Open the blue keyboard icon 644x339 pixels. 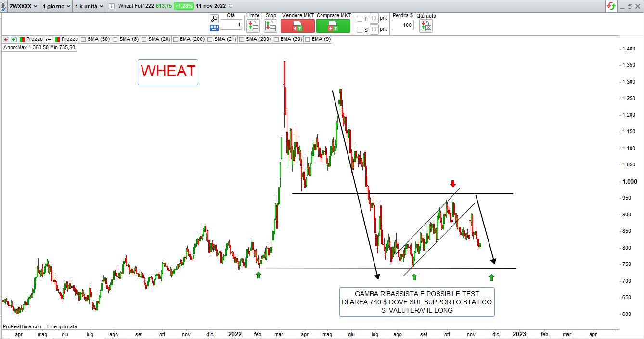[214, 28]
